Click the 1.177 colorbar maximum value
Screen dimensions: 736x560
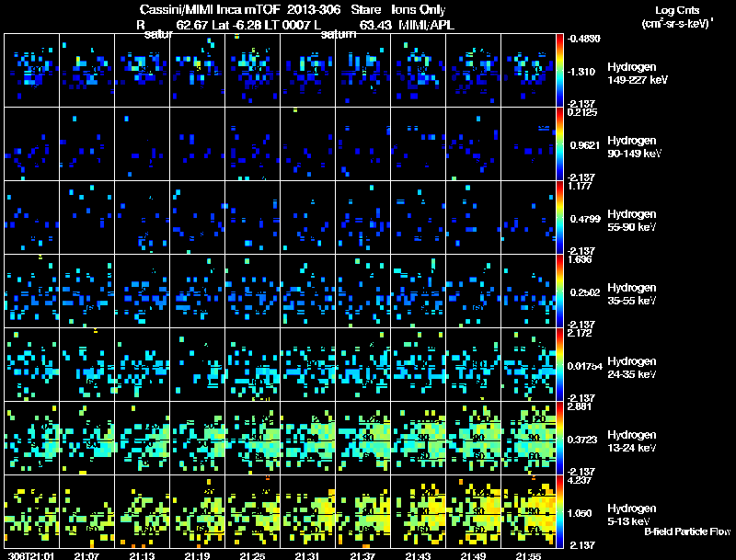coord(580,185)
